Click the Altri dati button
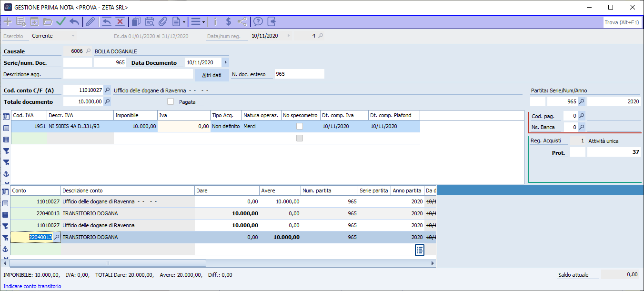644x291 pixels. (x=211, y=75)
